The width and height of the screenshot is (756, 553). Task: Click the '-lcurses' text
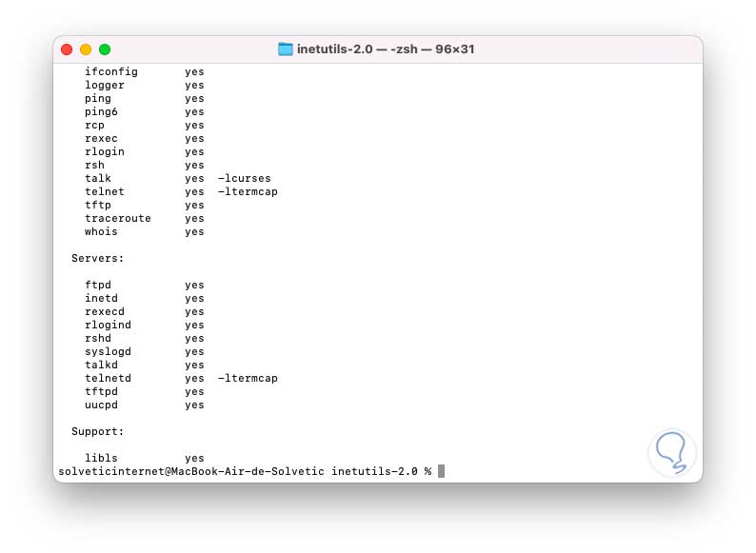pos(245,178)
